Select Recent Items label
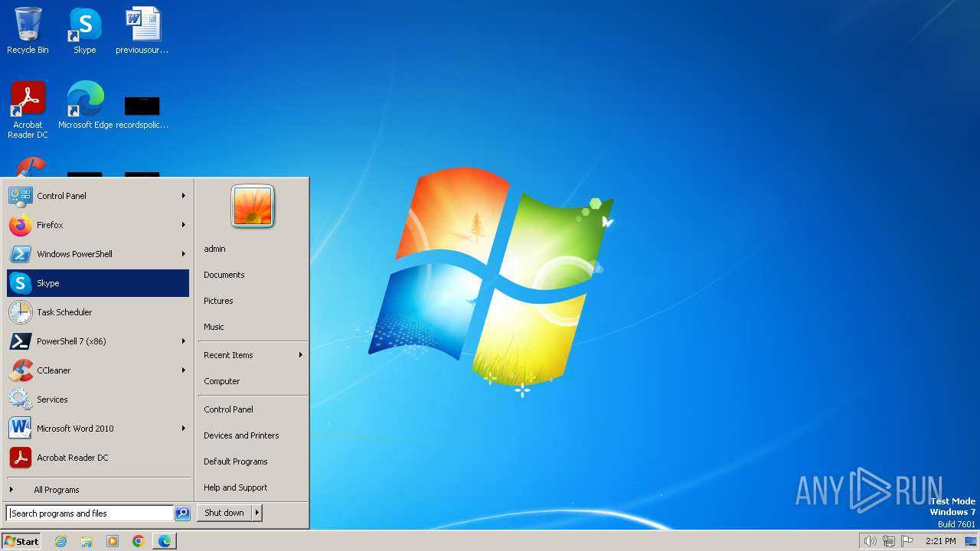Screen dimensions: 980x551 tap(228, 355)
